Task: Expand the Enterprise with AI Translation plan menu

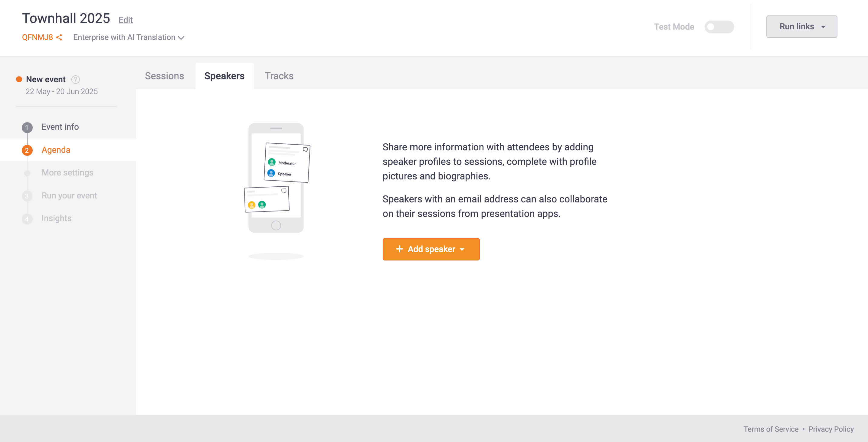Action: [129, 38]
